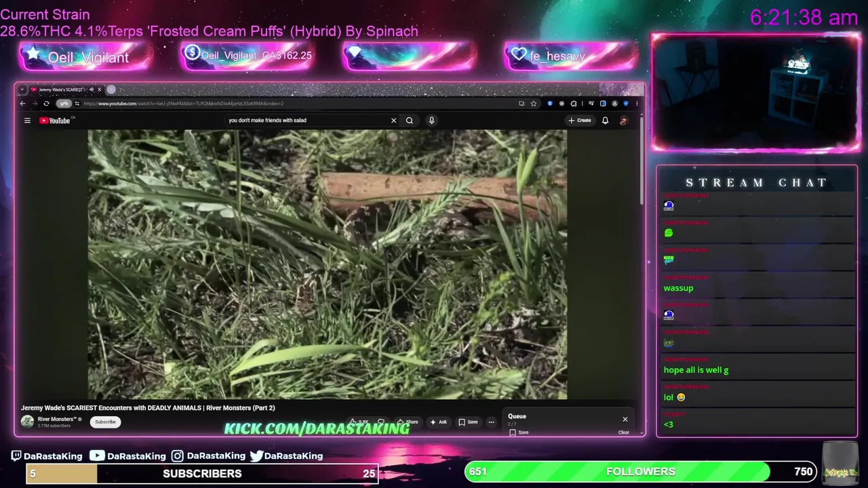
Task: Close the Queue panel
Action: coord(625,419)
